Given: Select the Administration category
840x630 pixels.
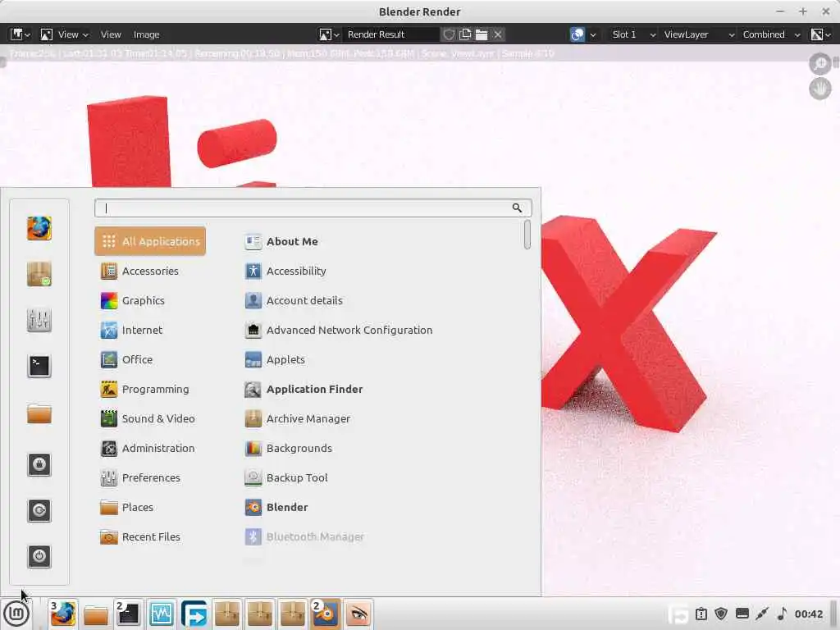Looking at the screenshot, I should 150,448.
